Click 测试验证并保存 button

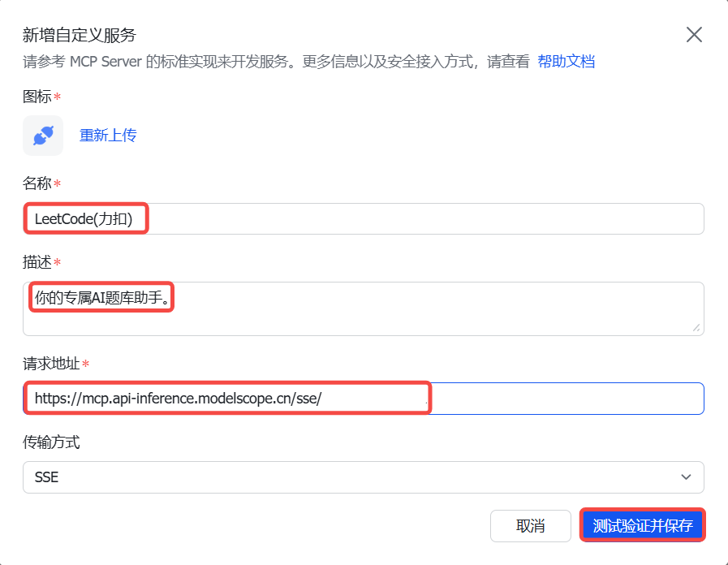tap(643, 525)
